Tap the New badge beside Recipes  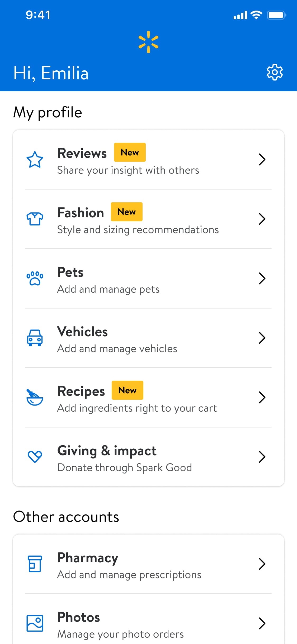coord(128,390)
